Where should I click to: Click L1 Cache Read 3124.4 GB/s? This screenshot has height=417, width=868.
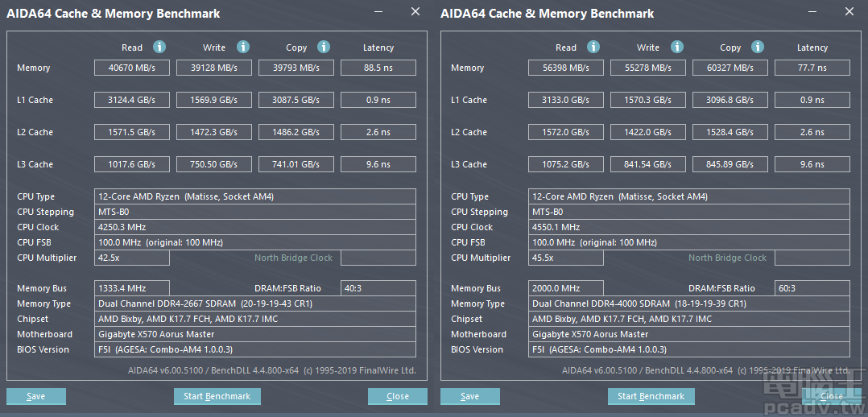point(132,101)
